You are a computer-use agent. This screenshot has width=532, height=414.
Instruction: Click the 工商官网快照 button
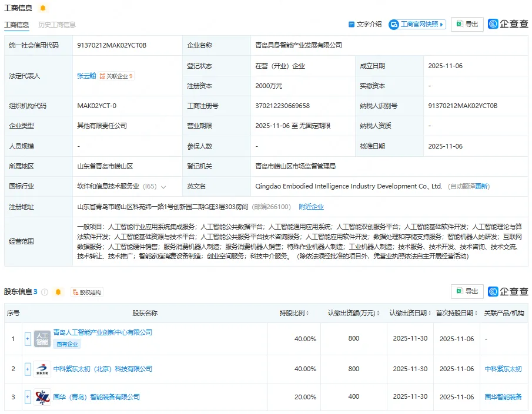pyautogui.click(x=423, y=24)
